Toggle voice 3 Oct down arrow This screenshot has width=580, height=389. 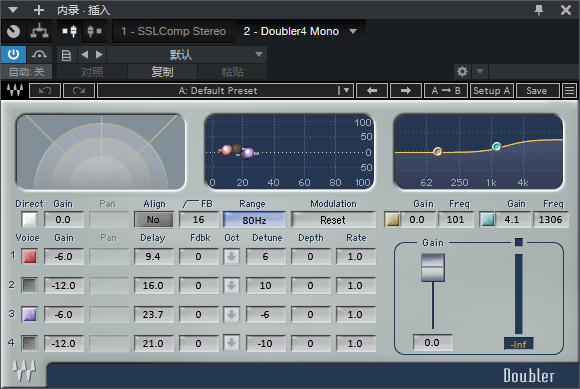[232, 315]
